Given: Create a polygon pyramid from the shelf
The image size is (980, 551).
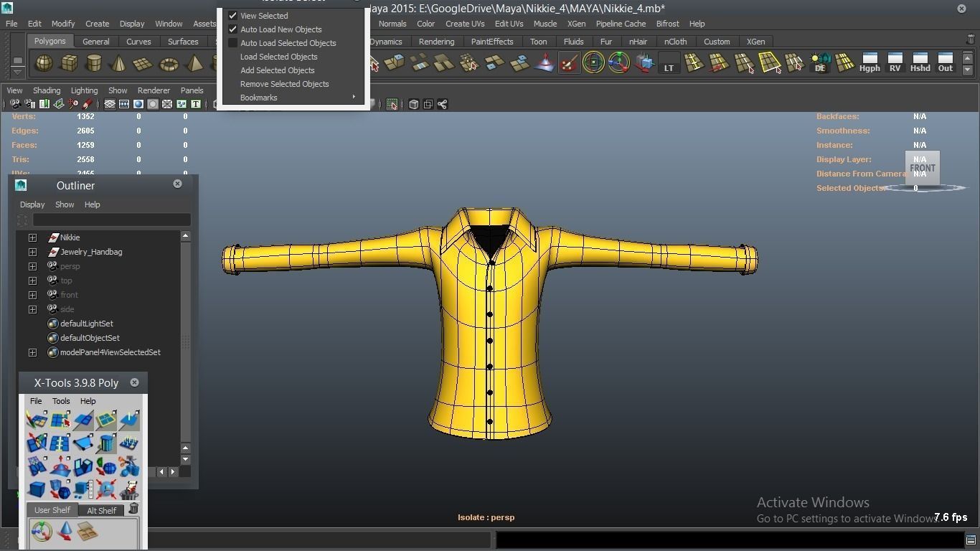Looking at the screenshot, I should (x=194, y=64).
